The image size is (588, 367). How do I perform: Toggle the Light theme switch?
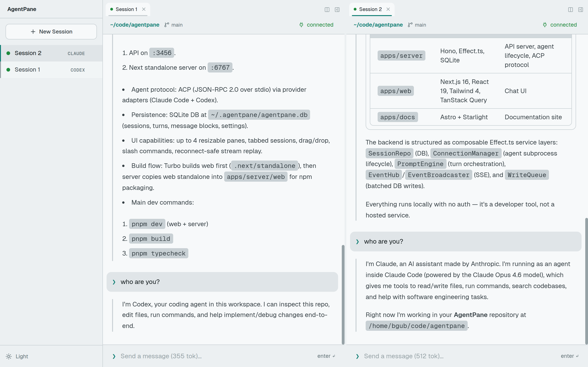click(x=22, y=356)
